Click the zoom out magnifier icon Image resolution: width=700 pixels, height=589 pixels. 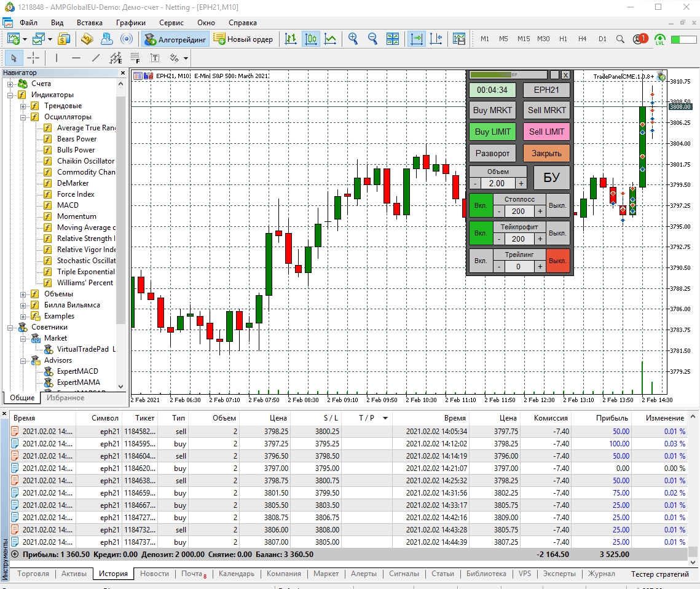point(373,39)
